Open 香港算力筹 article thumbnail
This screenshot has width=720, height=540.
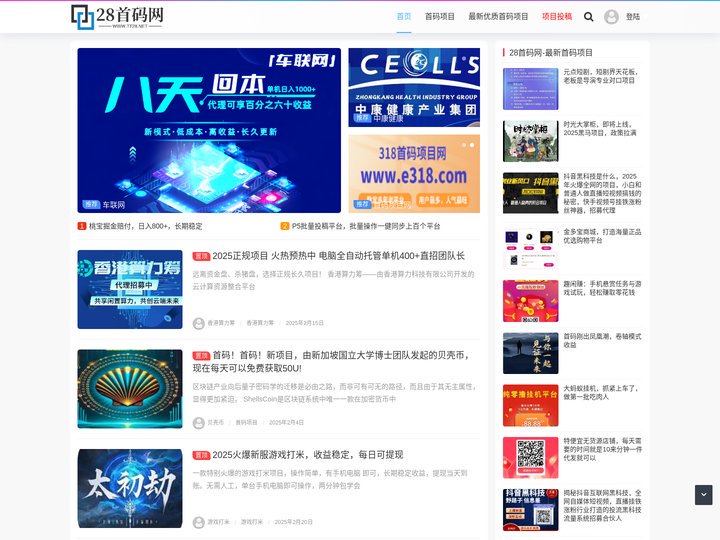(130, 289)
